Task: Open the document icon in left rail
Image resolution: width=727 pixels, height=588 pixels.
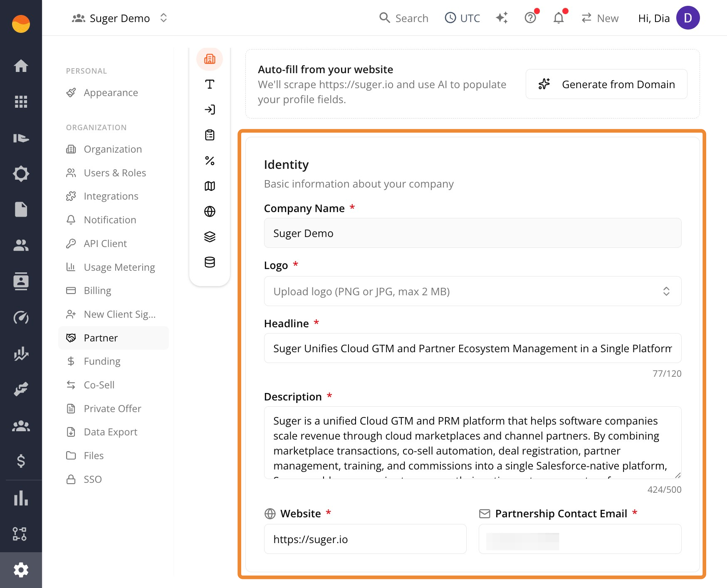Action: (x=21, y=209)
